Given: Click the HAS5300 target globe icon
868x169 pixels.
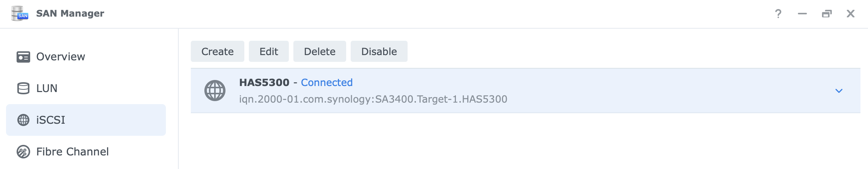Looking at the screenshot, I should 215,91.
